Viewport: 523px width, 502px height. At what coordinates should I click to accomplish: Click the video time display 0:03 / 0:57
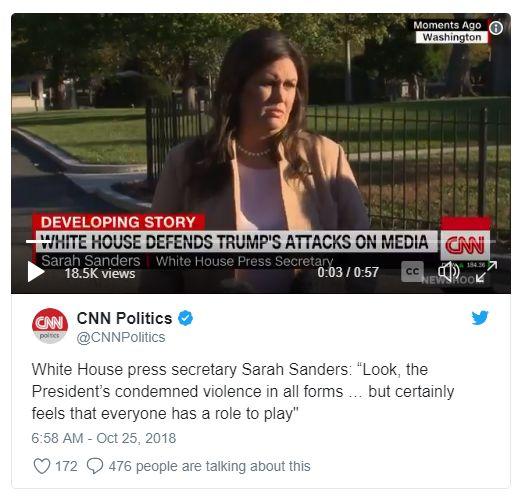coord(348,272)
